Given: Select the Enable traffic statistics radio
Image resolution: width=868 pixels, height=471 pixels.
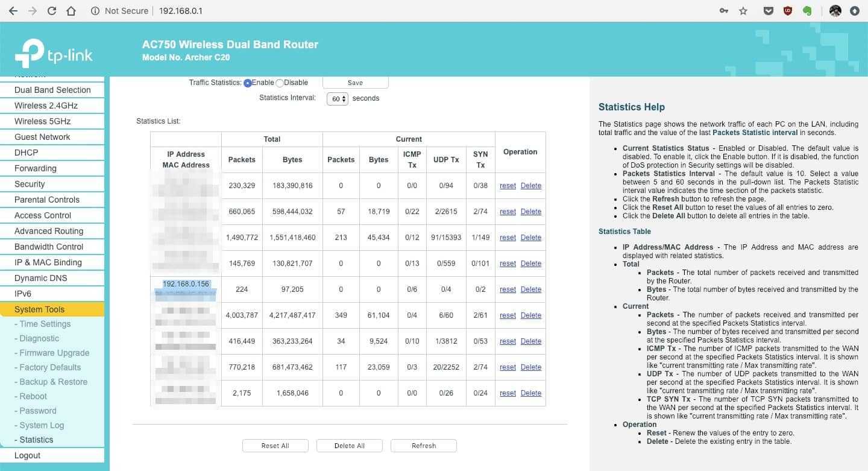Looking at the screenshot, I should point(247,83).
